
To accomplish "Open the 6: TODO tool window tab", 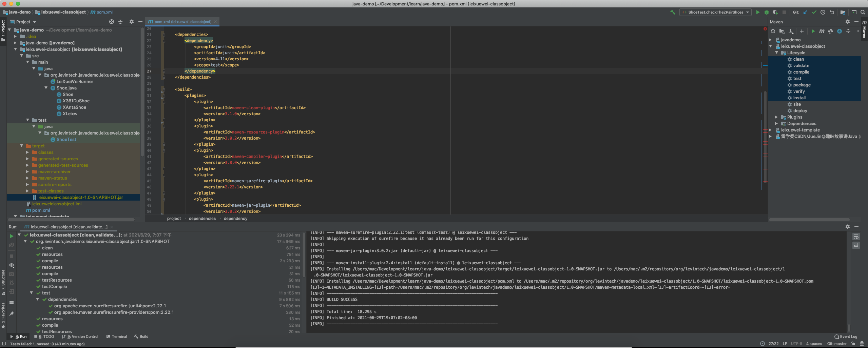I will point(44,336).
